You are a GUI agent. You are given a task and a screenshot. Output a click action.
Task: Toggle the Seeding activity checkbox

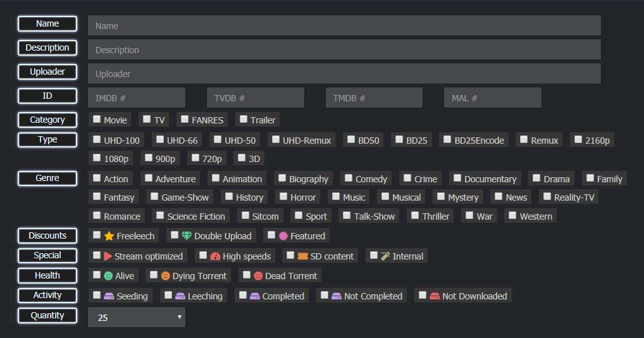coord(97,295)
